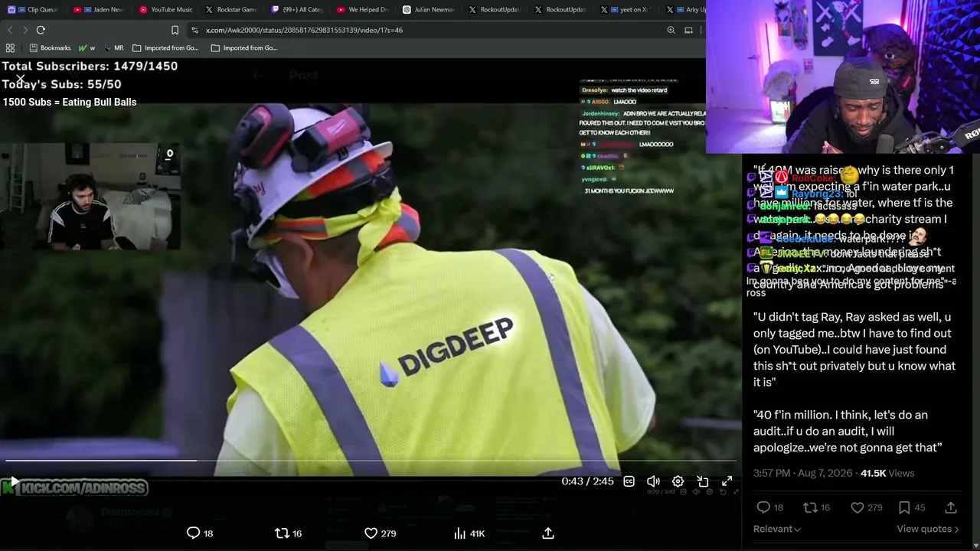
Task: Share post from the right sidebar panel
Action: (x=951, y=507)
